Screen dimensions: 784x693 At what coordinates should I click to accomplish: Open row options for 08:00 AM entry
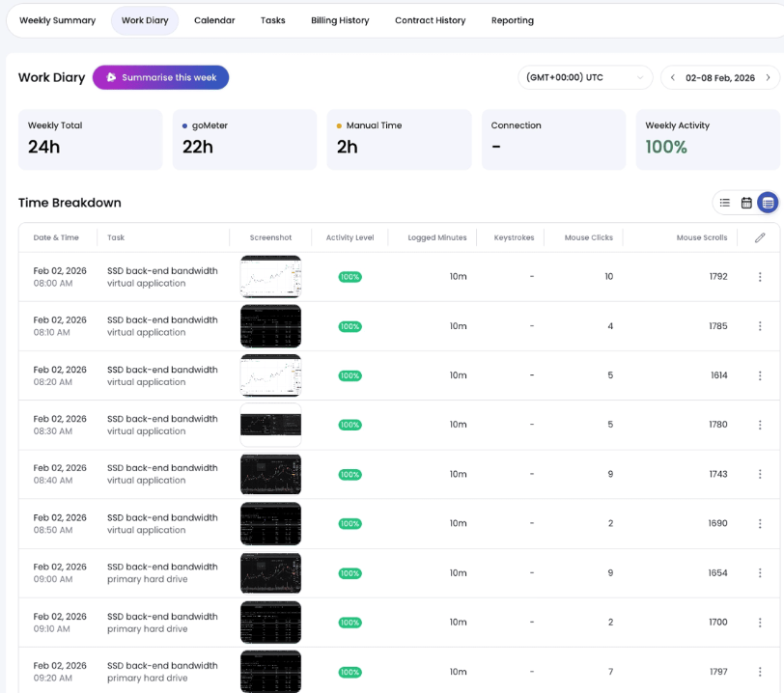[760, 277]
